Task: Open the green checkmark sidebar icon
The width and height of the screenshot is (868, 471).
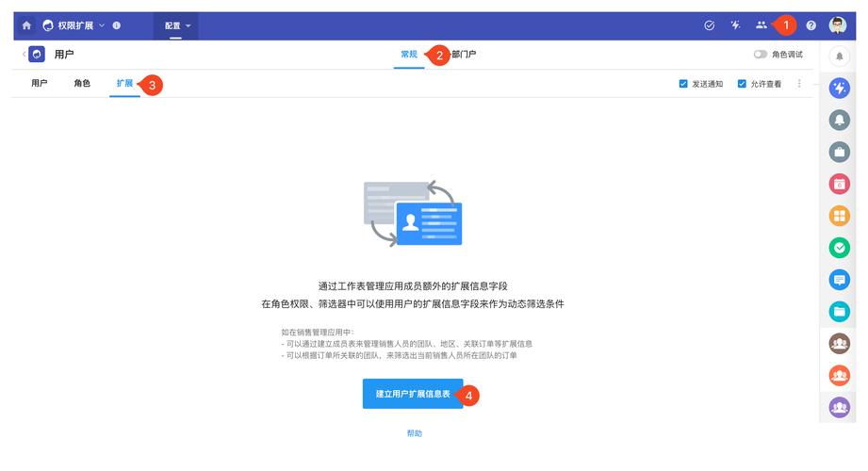Action: tap(839, 248)
